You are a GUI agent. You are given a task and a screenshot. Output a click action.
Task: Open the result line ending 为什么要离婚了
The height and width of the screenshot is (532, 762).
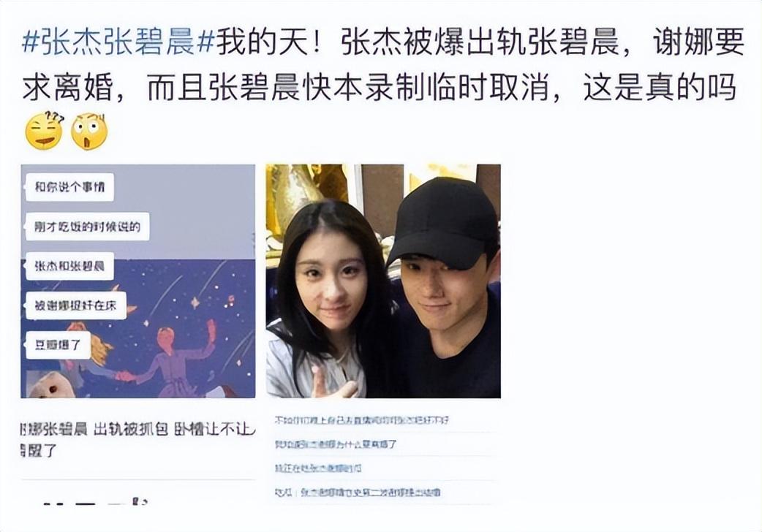point(336,444)
